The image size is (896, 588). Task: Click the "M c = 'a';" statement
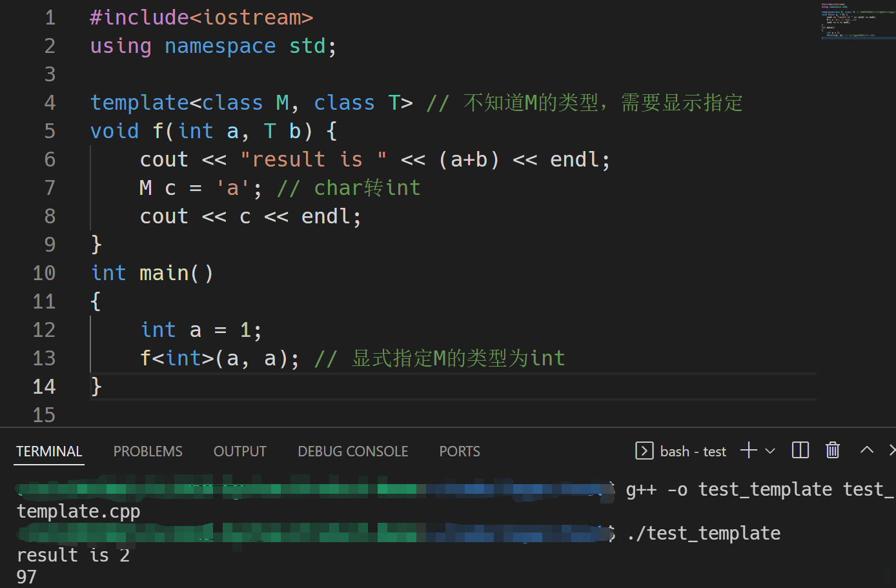pyautogui.click(x=201, y=188)
